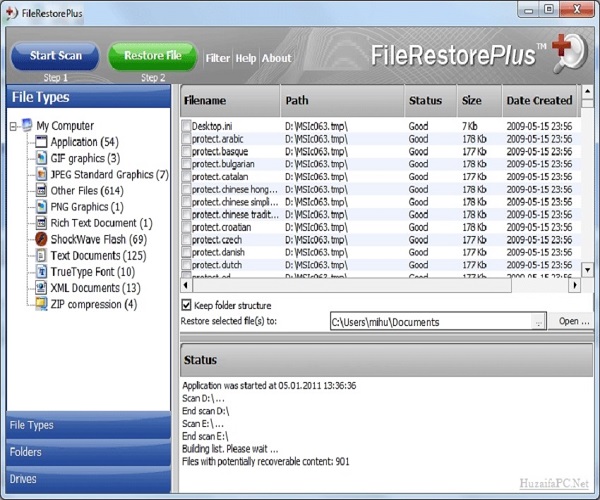Click the FileRestorePlus title bar icon
This screenshot has width=600, height=500.
12,13
